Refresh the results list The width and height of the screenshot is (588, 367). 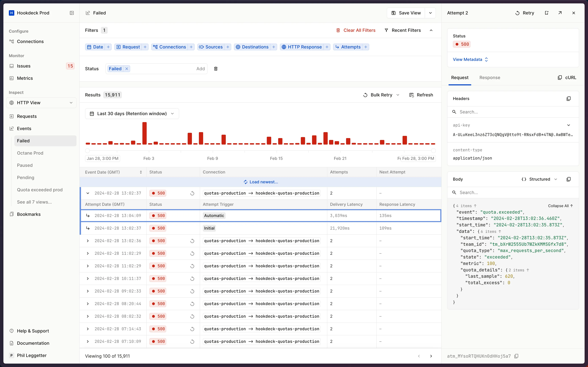point(421,95)
